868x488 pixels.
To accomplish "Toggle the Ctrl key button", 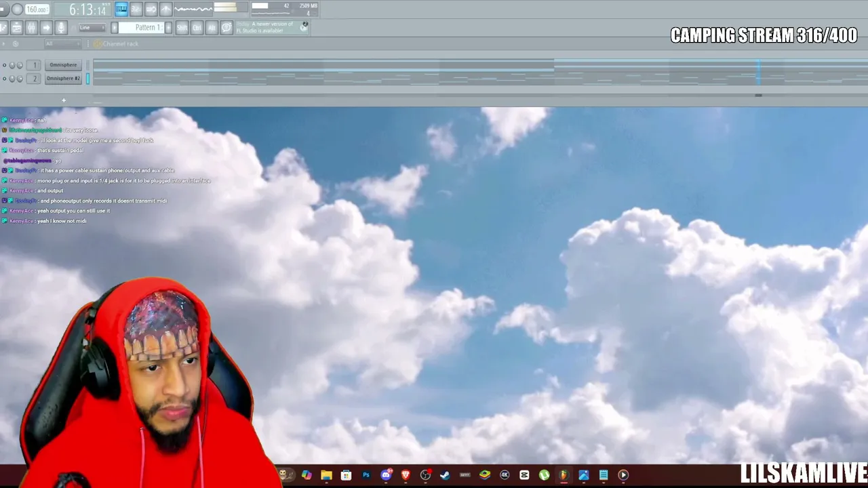I will (197, 28).
